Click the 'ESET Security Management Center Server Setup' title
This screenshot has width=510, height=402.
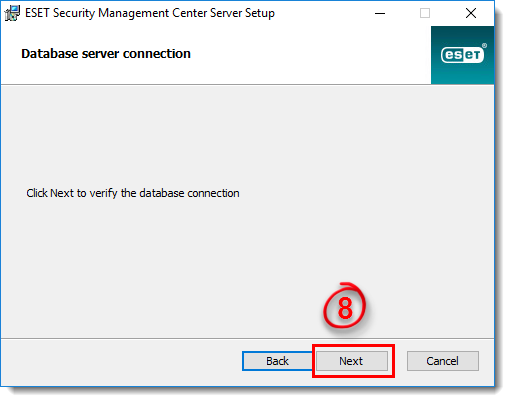point(150,13)
